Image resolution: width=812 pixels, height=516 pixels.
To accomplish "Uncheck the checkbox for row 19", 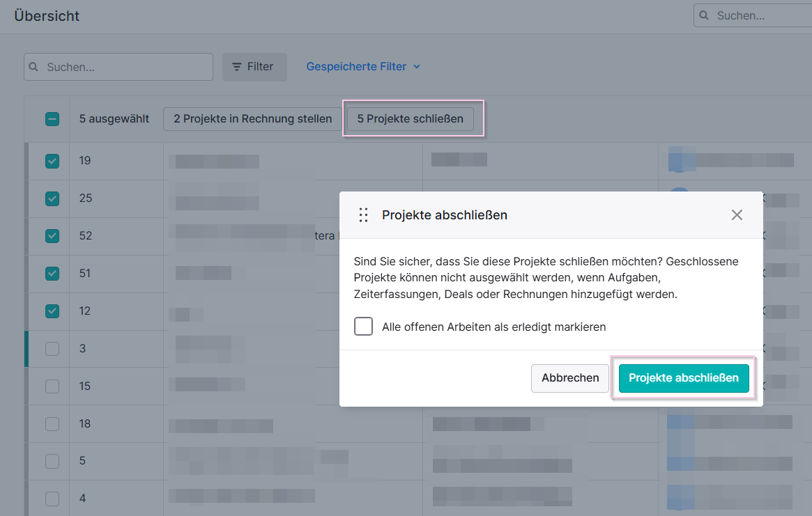I will point(52,161).
